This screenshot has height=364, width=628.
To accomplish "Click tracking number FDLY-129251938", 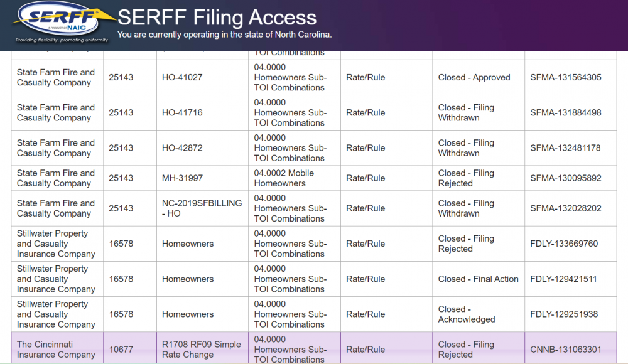I will point(564,314).
